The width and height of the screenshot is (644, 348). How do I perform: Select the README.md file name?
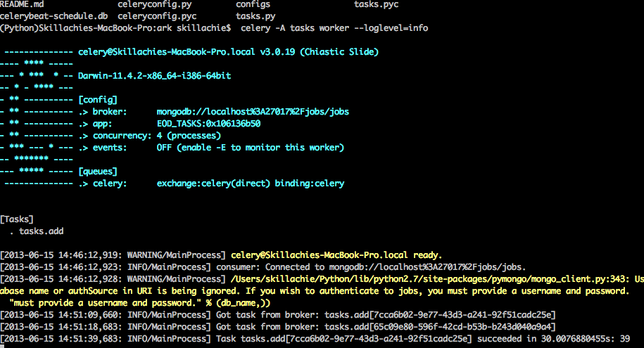22,4
